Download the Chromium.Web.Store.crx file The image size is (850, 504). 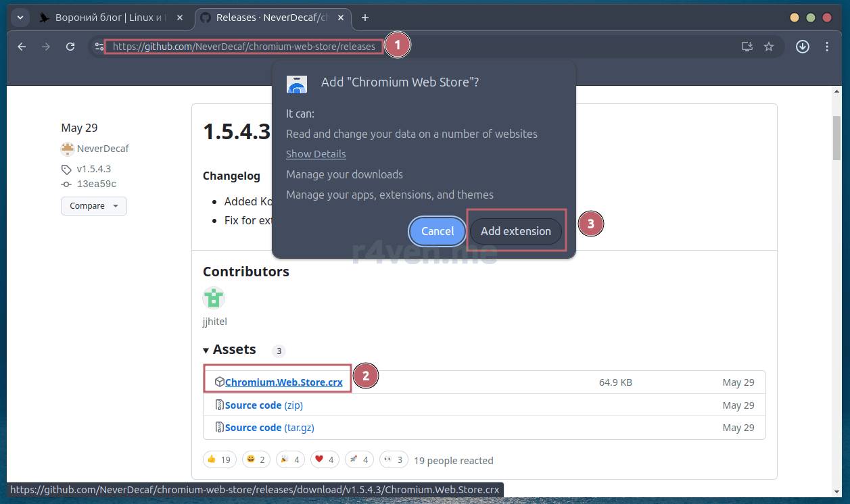coord(283,382)
